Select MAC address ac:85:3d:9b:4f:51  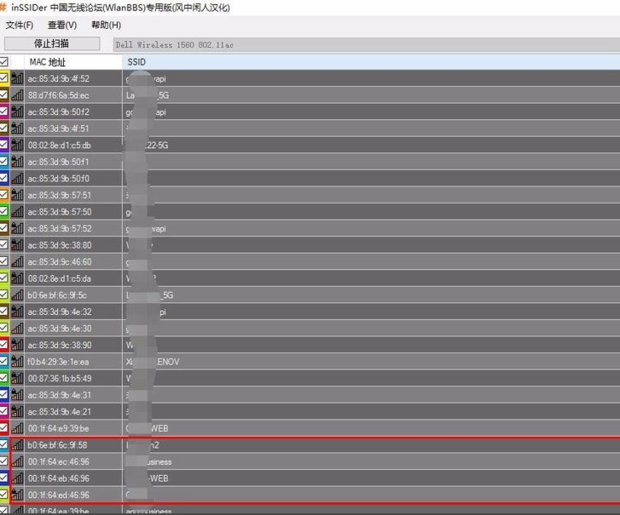(59, 129)
